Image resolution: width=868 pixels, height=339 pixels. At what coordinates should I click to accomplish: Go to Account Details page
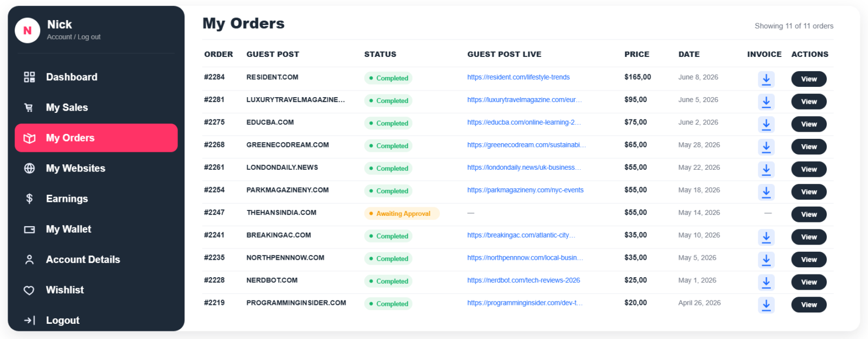(x=96, y=259)
